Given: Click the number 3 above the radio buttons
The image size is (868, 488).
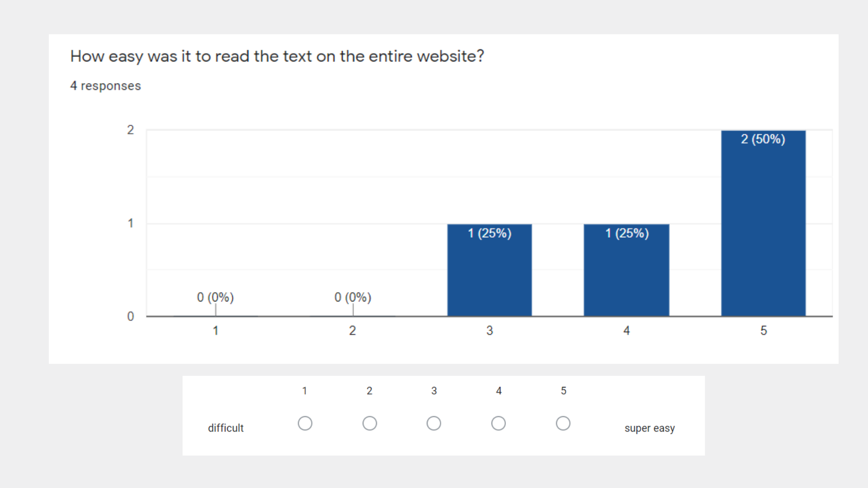Looking at the screenshot, I should coord(434,391).
